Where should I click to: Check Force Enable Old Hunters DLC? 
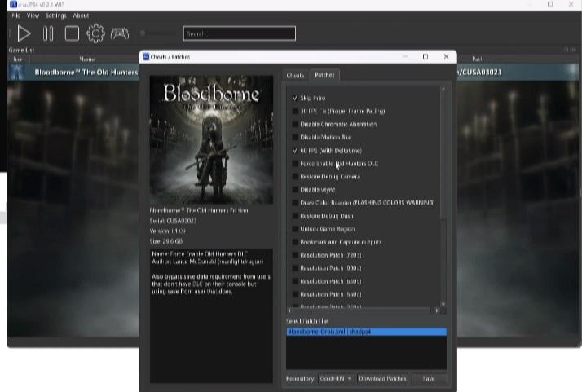295,163
